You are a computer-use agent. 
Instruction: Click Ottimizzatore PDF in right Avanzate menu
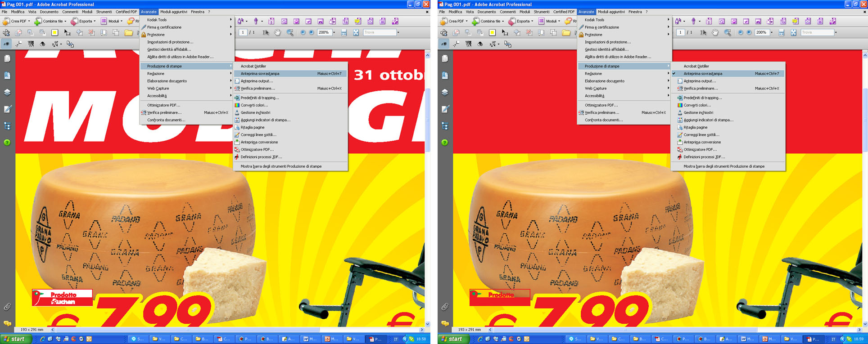(625, 105)
